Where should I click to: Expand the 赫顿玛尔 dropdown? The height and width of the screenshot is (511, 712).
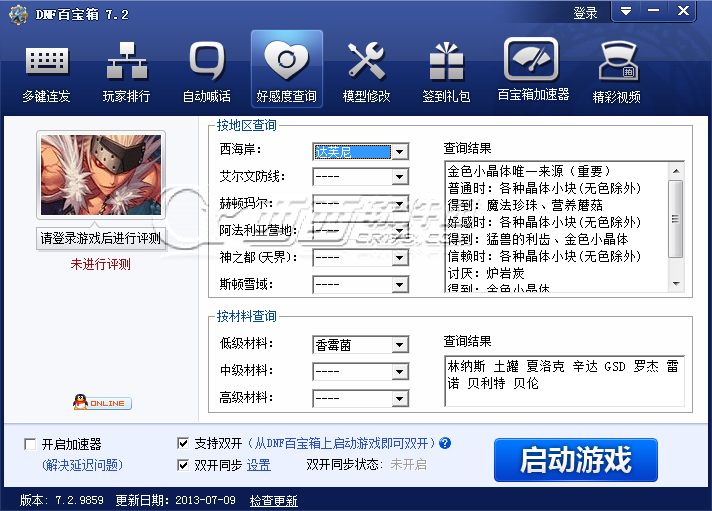[x=400, y=204]
